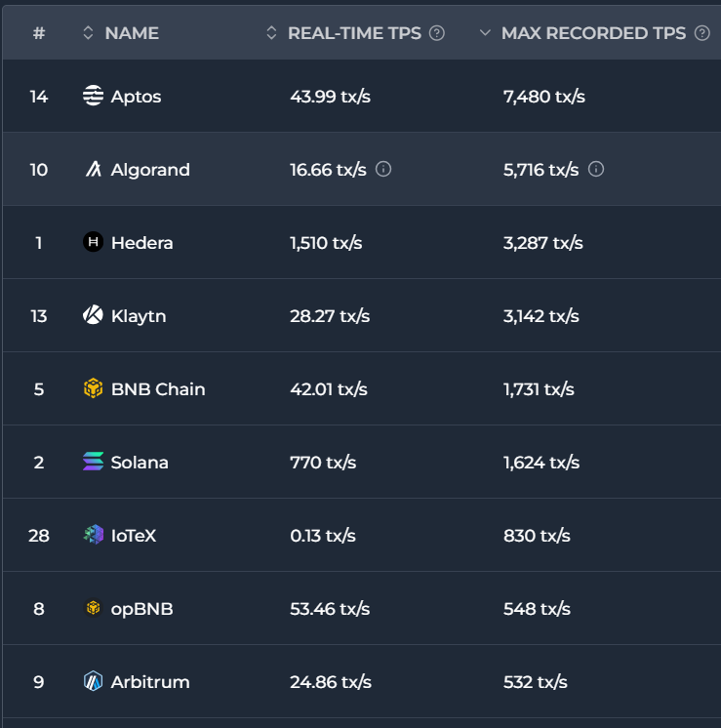
Task: Open help icon next to Max Recorded TPS header
Action: [x=701, y=33]
